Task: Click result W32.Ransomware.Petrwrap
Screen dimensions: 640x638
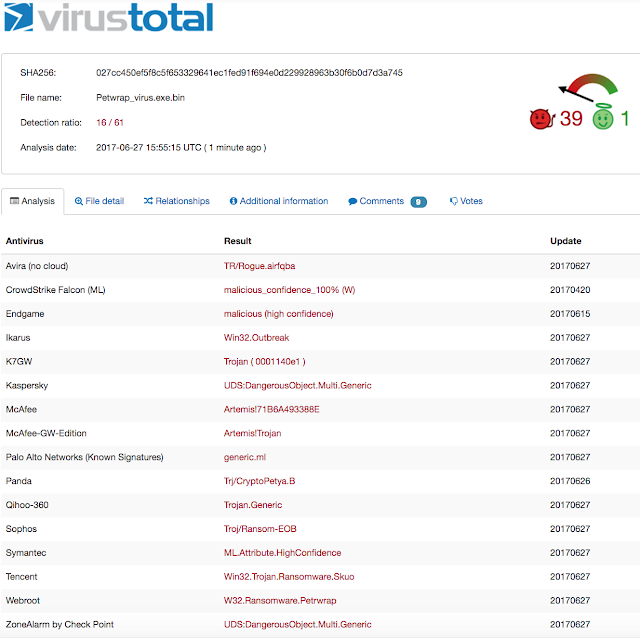Action: pyautogui.click(x=280, y=600)
